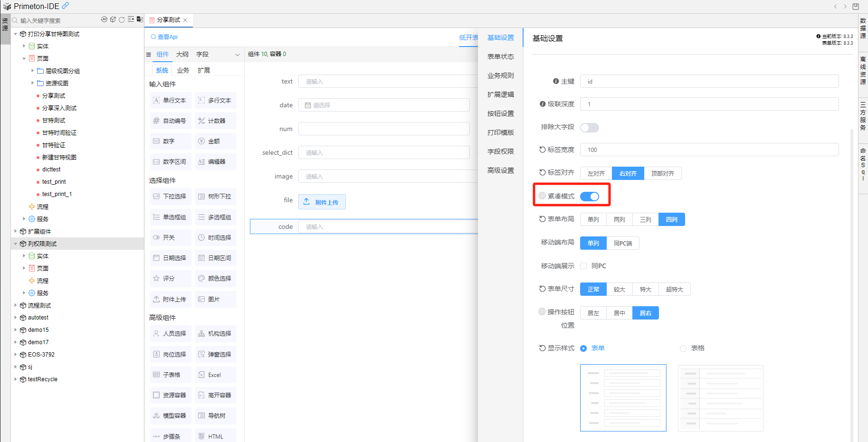Click the 附件上传 upload button in form

pos(322,202)
